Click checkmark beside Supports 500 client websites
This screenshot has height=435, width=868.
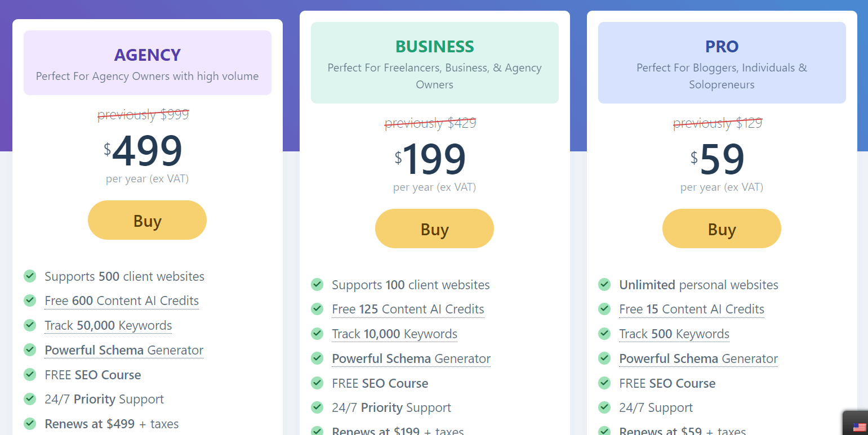pos(30,276)
